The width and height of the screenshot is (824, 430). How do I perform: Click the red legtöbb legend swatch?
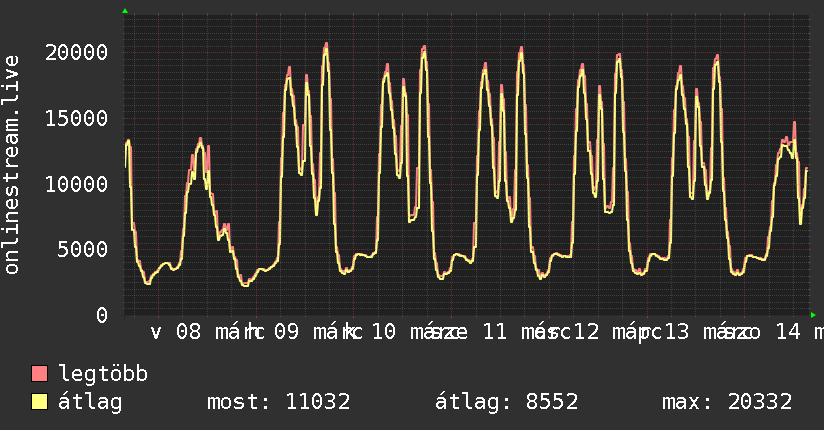pyautogui.click(x=40, y=374)
